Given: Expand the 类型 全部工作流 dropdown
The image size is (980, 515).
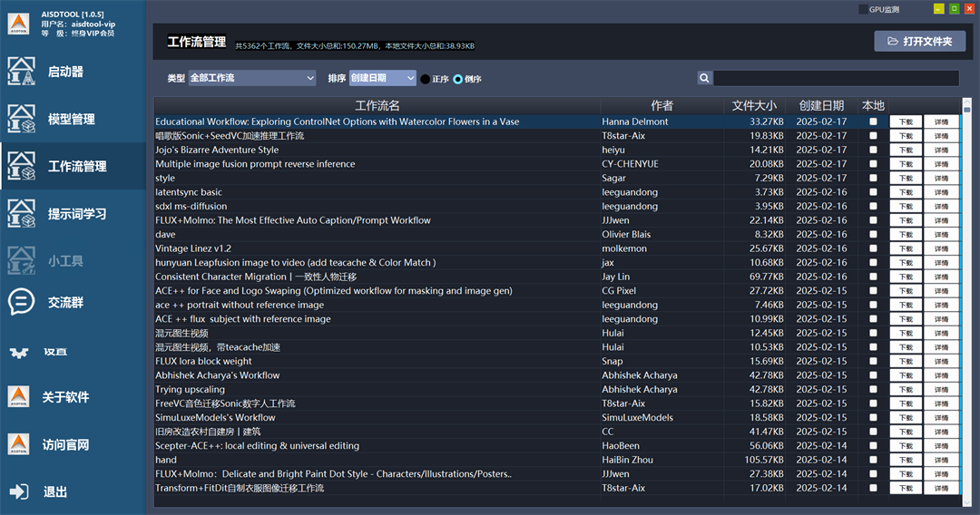Looking at the screenshot, I should pos(252,78).
